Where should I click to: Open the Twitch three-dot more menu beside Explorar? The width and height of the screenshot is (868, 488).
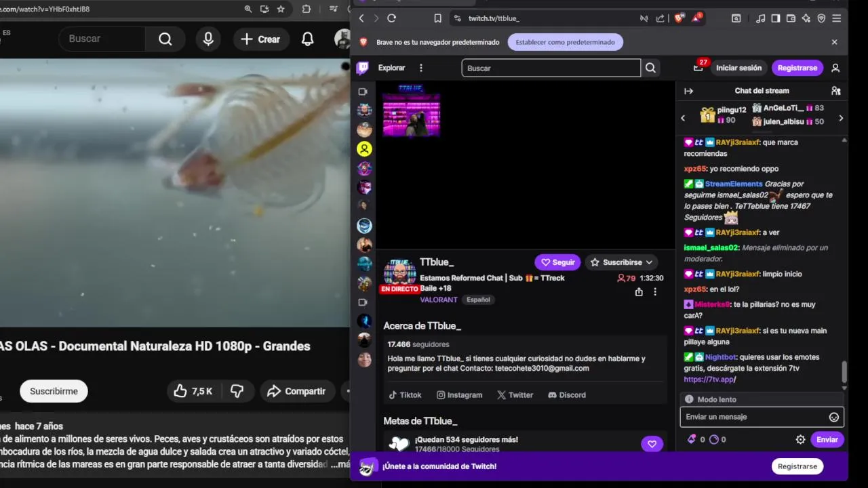(421, 68)
